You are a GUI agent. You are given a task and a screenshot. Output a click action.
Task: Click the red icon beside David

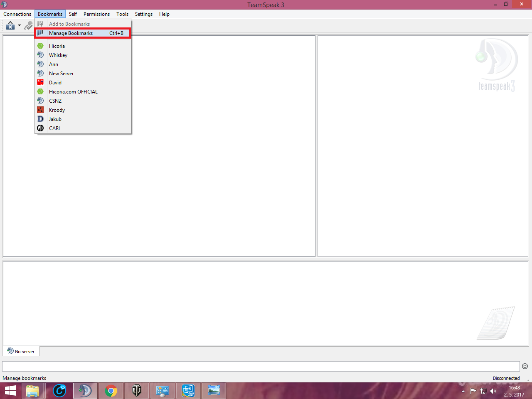(x=40, y=82)
